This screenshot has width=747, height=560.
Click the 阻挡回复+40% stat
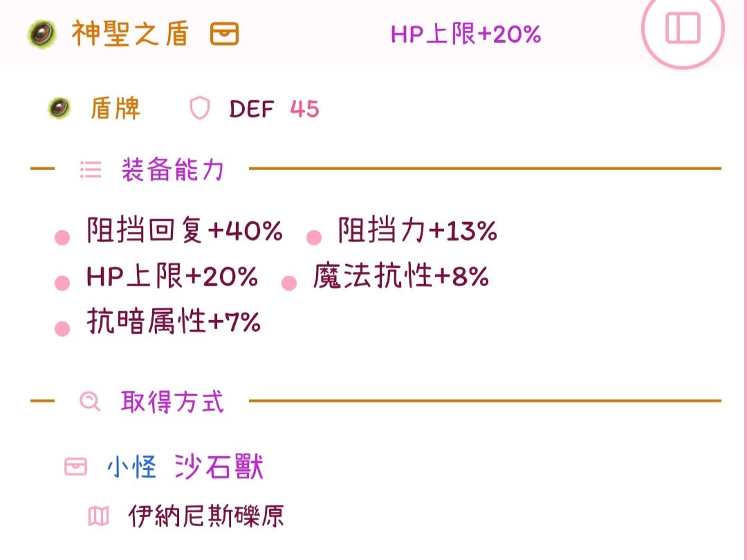pyautogui.click(x=185, y=232)
